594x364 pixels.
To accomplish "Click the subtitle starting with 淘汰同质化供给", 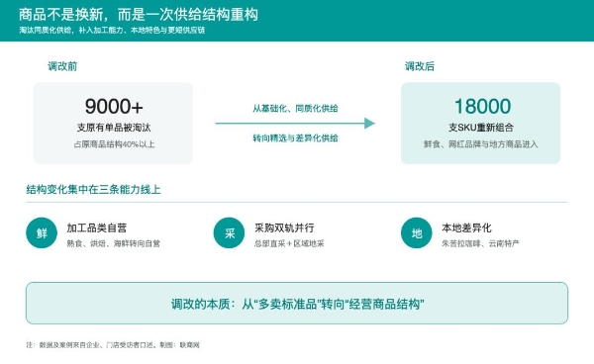I will tap(112, 31).
